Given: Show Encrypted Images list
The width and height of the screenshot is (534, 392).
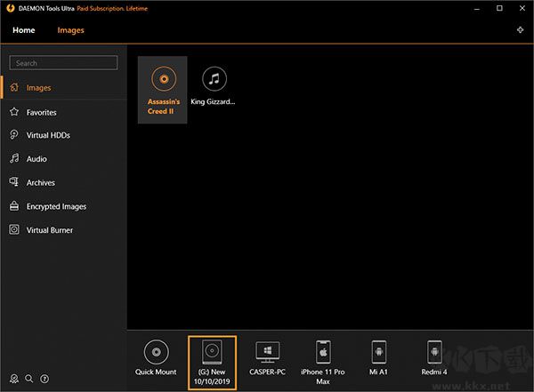Looking at the screenshot, I should [x=56, y=206].
